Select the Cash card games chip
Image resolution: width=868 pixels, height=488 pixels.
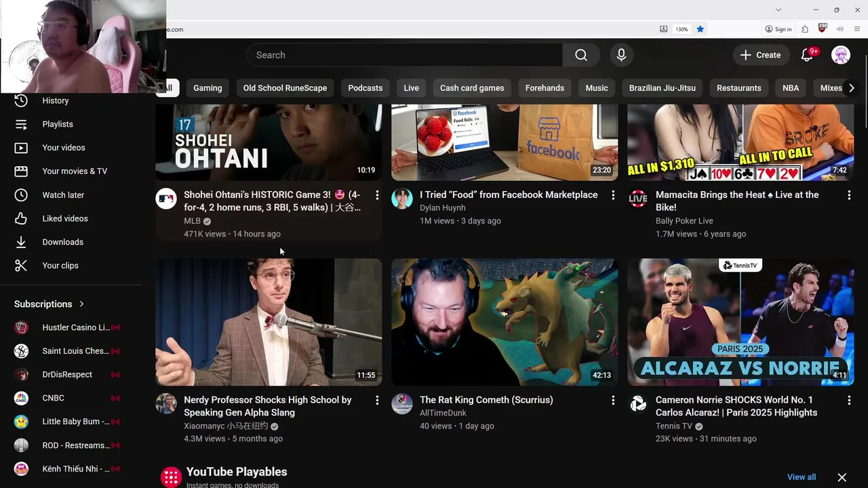(472, 88)
